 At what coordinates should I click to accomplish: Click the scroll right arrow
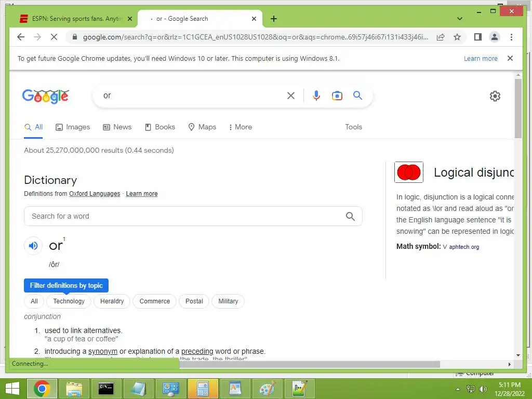point(509,364)
